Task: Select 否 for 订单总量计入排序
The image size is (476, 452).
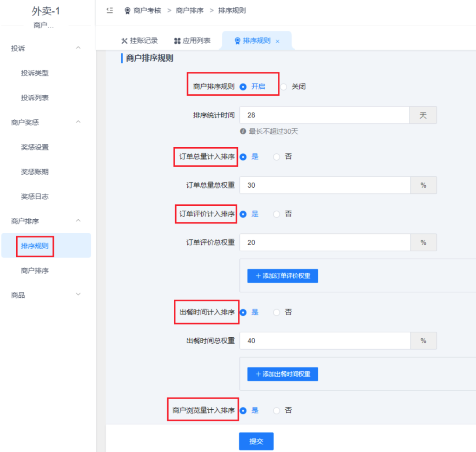Action: pyautogui.click(x=277, y=157)
